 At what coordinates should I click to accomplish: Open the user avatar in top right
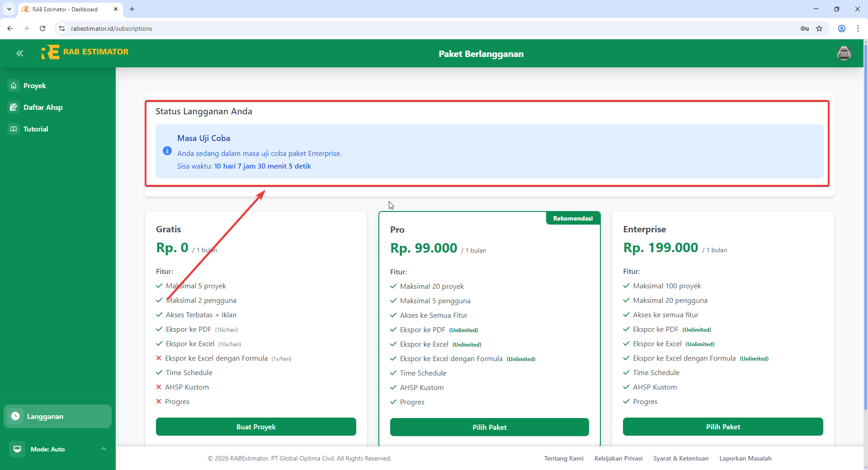(x=844, y=53)
